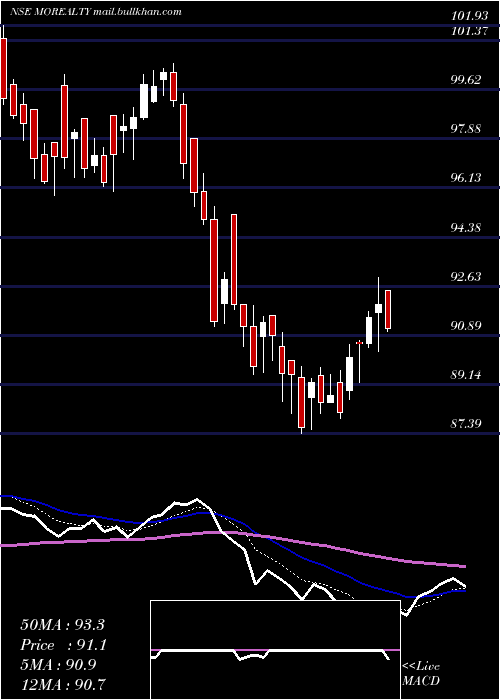Click the Price : 91.1 readout
This screenshot has height=700, width=500.
(x=62, y=645)
